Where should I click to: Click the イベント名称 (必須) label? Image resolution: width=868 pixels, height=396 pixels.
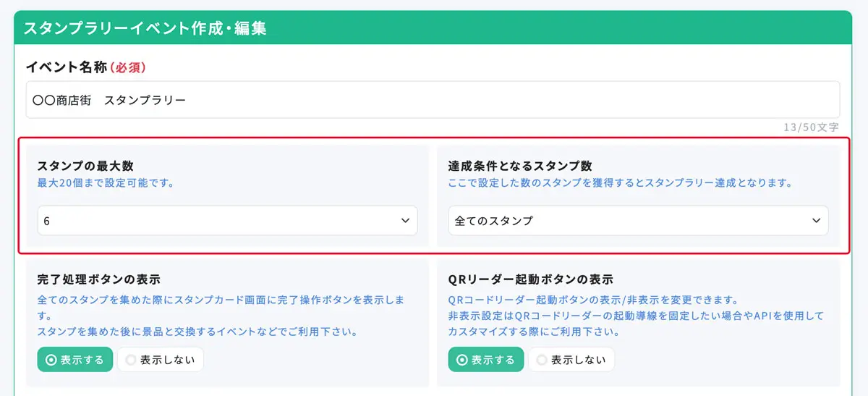87,67
